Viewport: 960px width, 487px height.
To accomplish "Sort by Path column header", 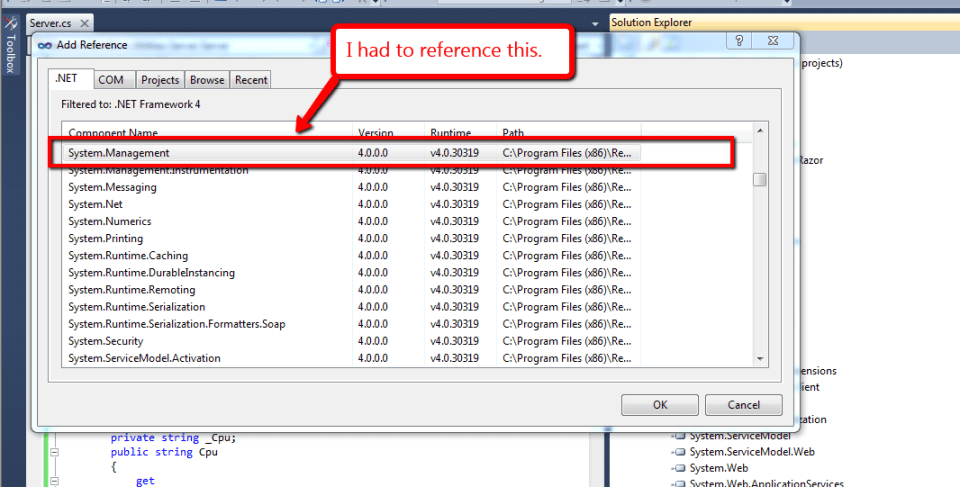I will [568, 133].
